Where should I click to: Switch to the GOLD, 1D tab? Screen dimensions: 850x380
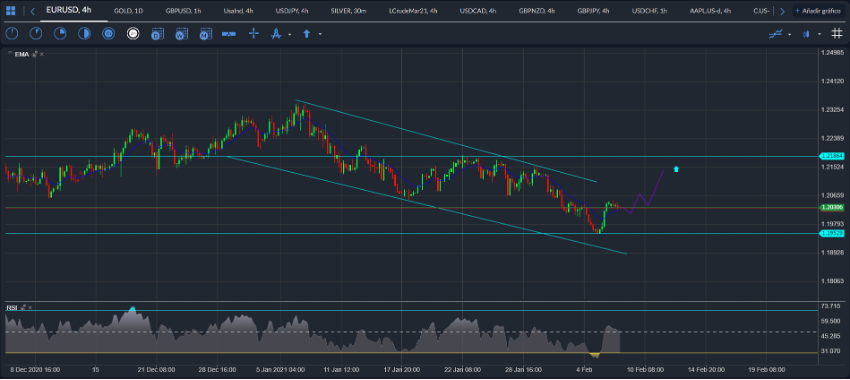pos(128,11)
